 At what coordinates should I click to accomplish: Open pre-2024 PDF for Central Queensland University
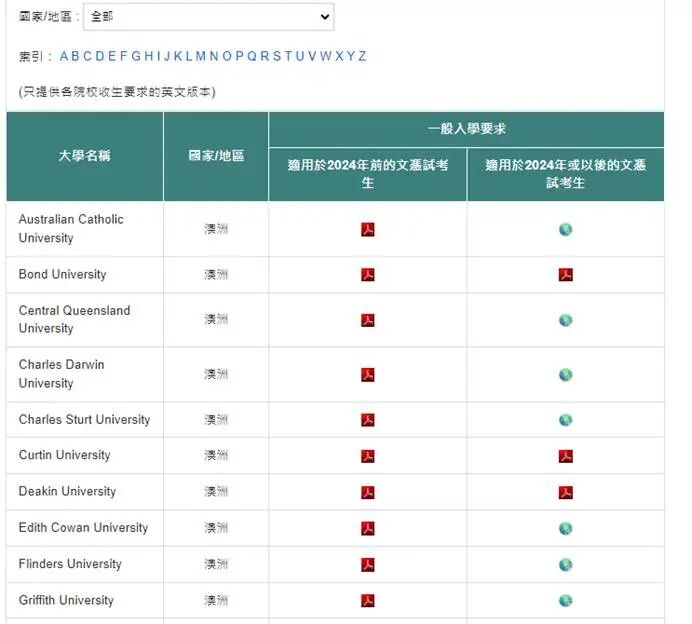click(x=368, y=320)
